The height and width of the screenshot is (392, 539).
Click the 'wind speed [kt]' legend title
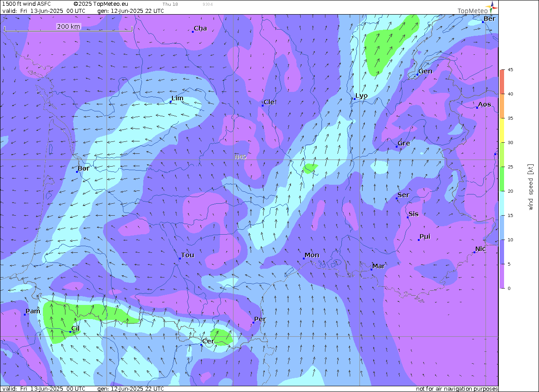tap(531, 186)
